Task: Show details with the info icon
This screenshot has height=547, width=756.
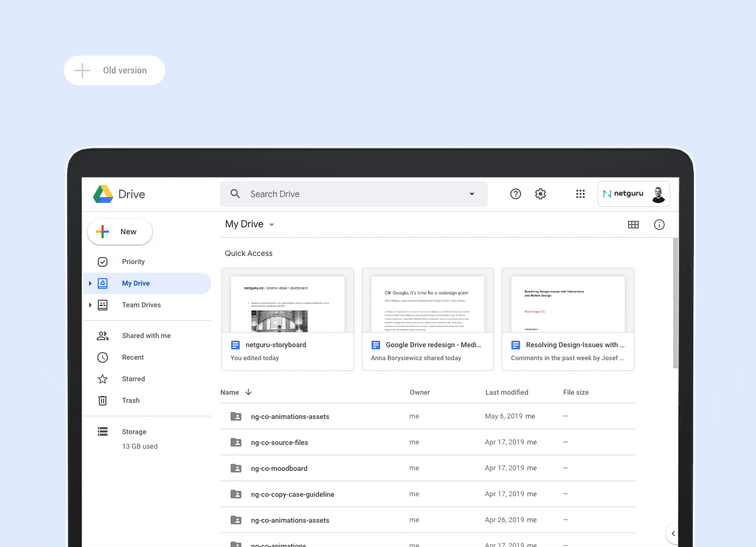Action: [x=659, y=225]
